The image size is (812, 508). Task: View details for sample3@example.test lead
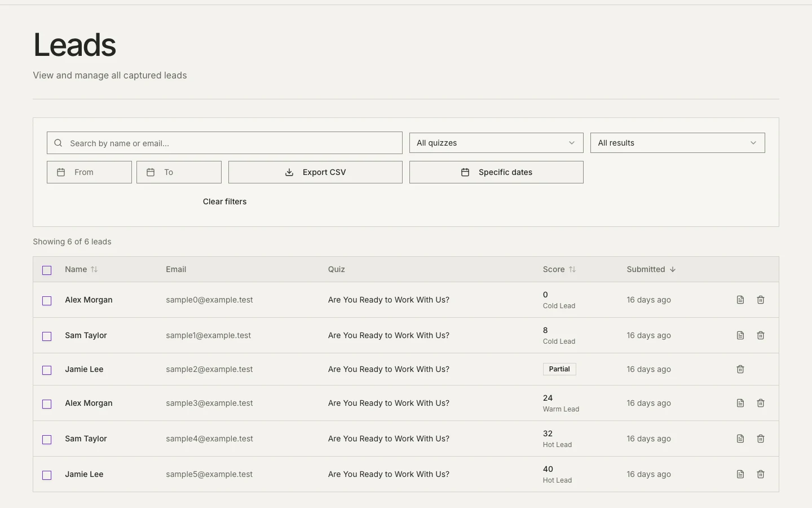click(740, 403)
